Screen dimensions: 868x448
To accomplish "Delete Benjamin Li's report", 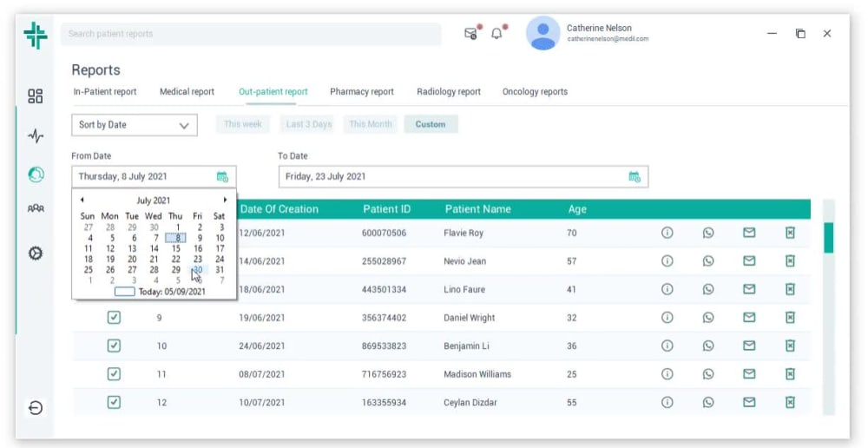I will [790, 346].
